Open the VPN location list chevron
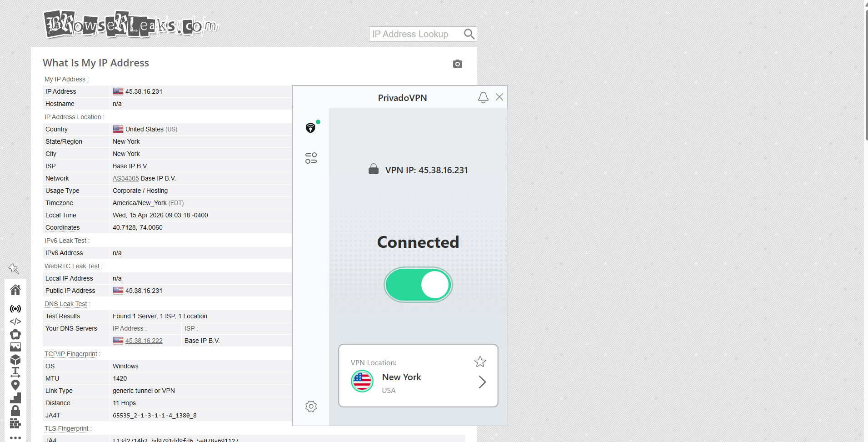The image size is (868, 442). pos(482,382)
